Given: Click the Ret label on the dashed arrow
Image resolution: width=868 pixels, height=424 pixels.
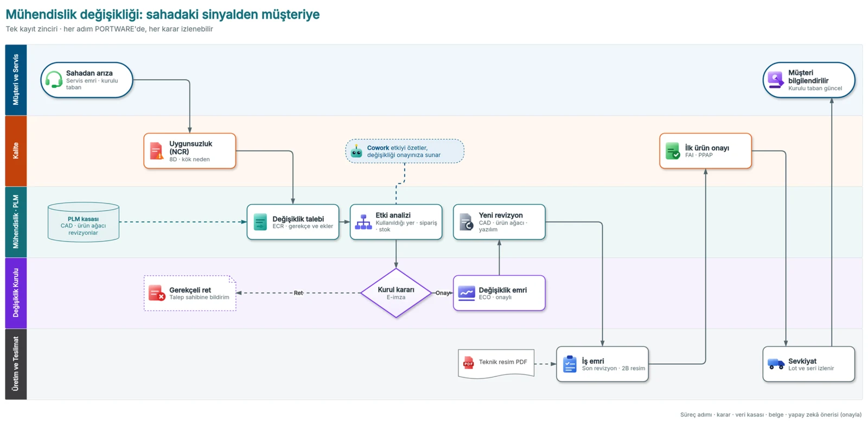Looking at the screenshot, I should (x=298, y=293).
